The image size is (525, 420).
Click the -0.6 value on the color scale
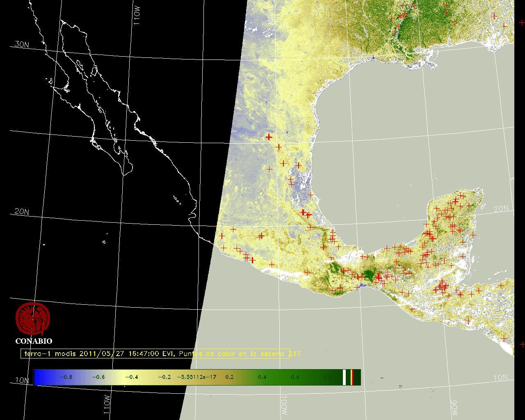(x=98, y=377)
